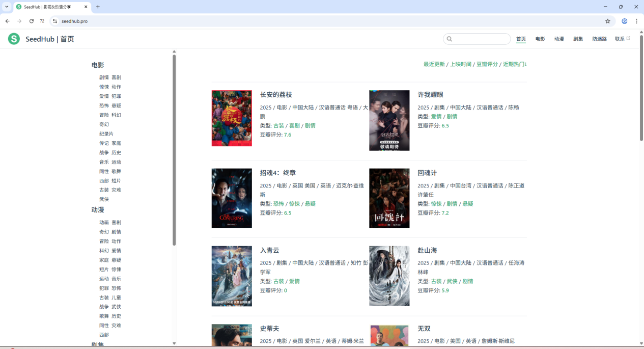Click the 电影 sidebar heading
Image resolution: width=644 pixels, height=349 pixels.
click(x=98, y=65)
